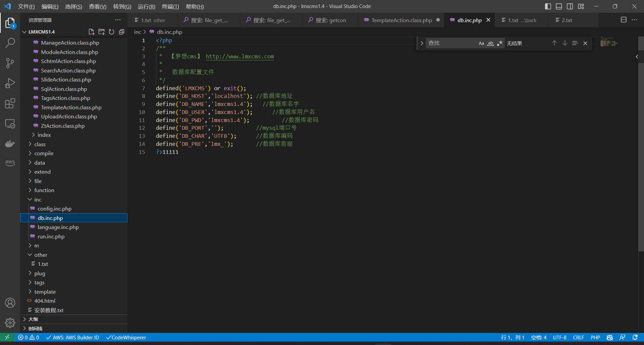Open config.inc.php in file tree
This screenshot has height=345, width=644.
pyautogui.click(x=74, y=209)
